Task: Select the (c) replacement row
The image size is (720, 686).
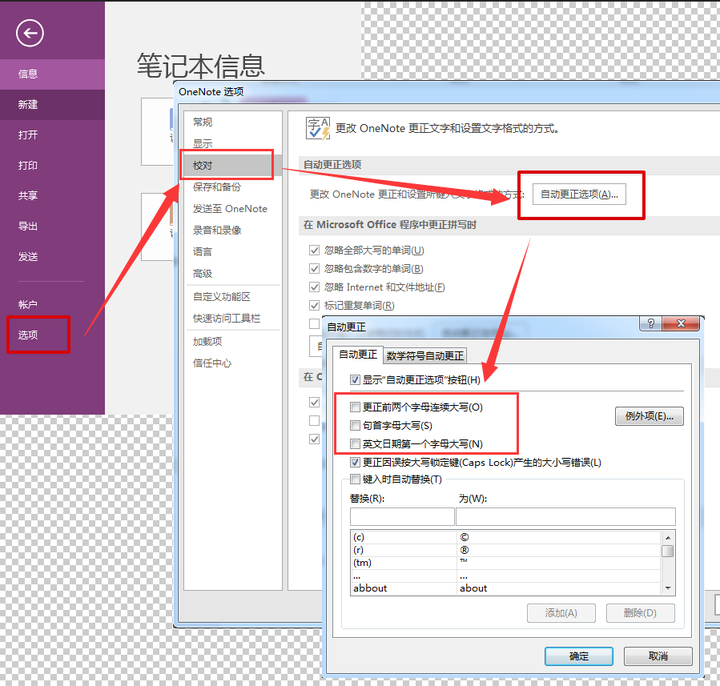Action: 506,537
